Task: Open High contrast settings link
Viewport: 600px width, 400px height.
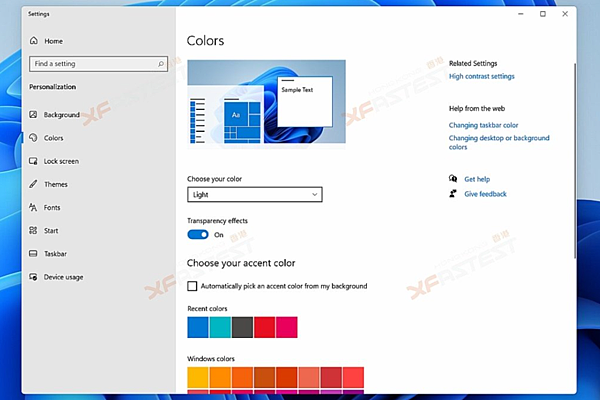Action: pyautogui.click(x=481, y=76)
